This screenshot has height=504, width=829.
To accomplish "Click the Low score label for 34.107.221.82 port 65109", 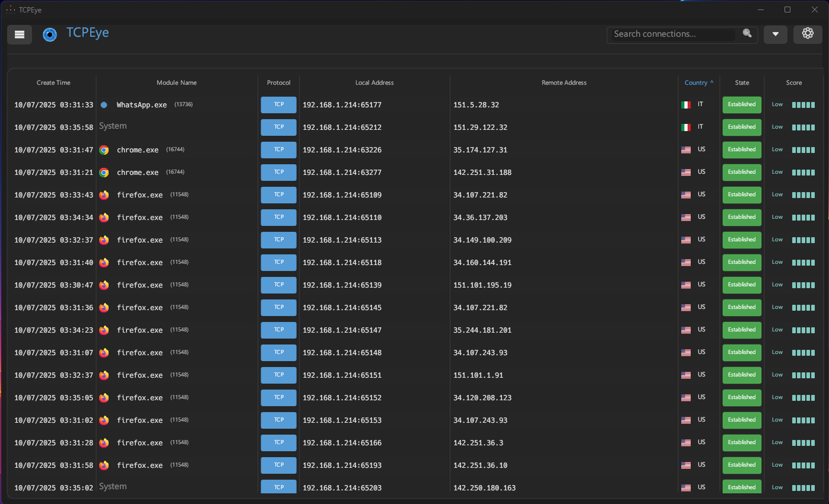I will tap(777, 194).
